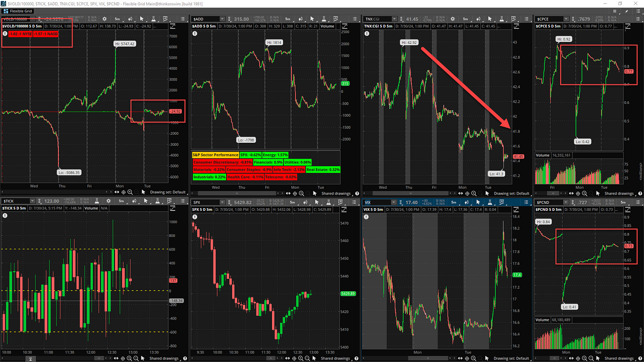The image size is (644, 362).
Task: Click the exclamation alert icon in SPX chart
Action: coord(196,216)
